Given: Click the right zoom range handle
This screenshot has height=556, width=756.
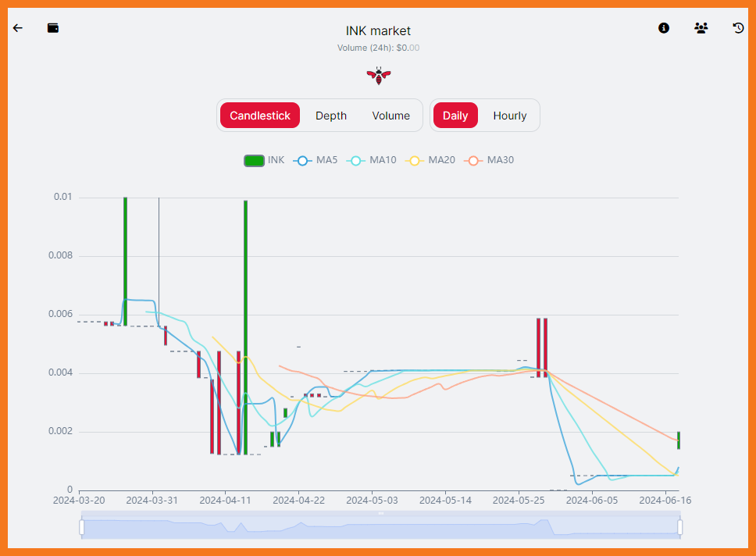Looking at the screenshot, I should click(x=679, y=527).
